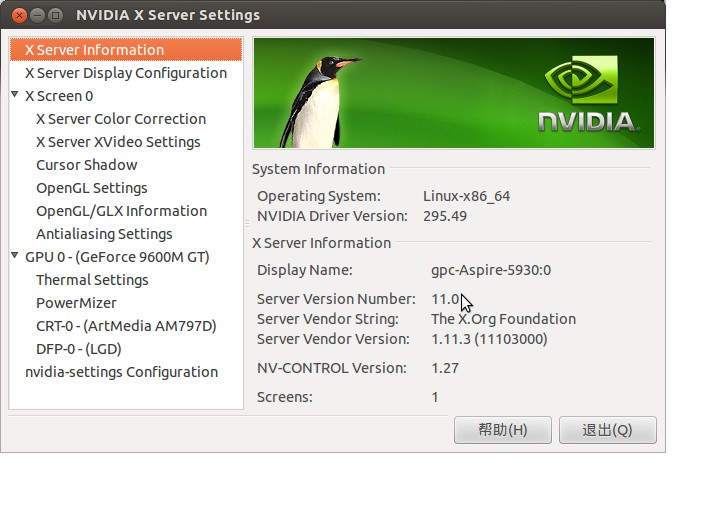This screenshot has width=704, height=512.
Task: Open X Server XVideo Settings
Action: pos(118,142)
